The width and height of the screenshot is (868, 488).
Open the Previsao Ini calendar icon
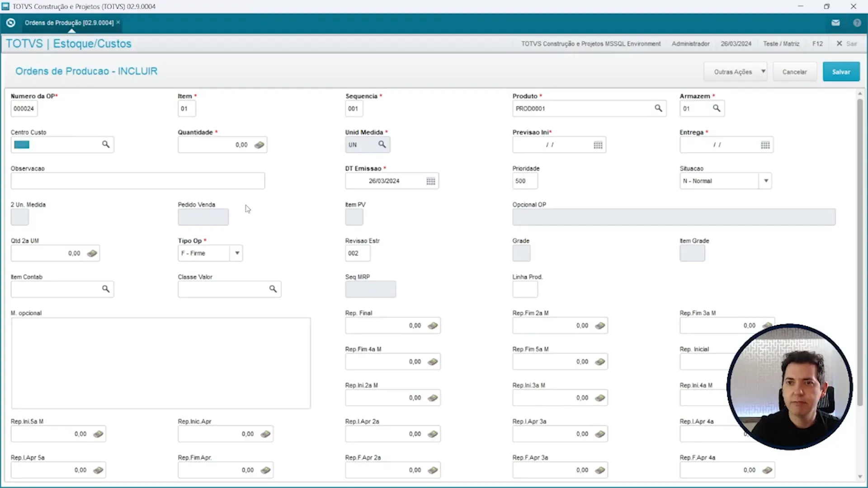pyautogui.click(x=598, y=145)
